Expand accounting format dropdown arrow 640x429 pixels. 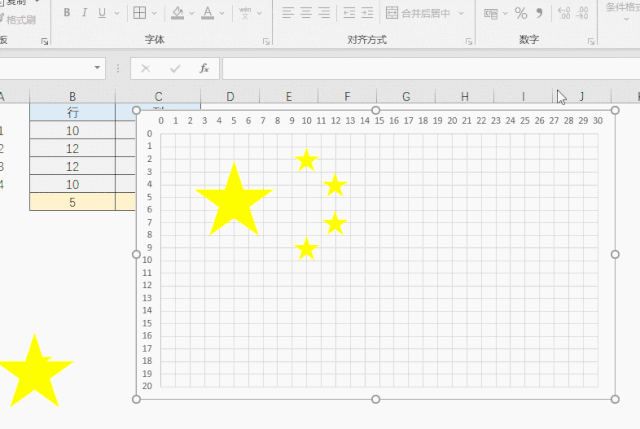click(505, 13)
